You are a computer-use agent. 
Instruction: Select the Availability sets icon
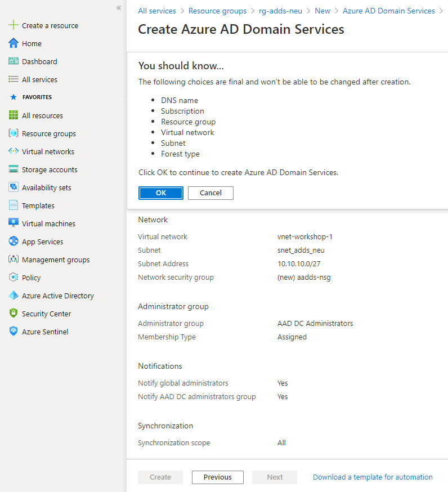point(12,187)
